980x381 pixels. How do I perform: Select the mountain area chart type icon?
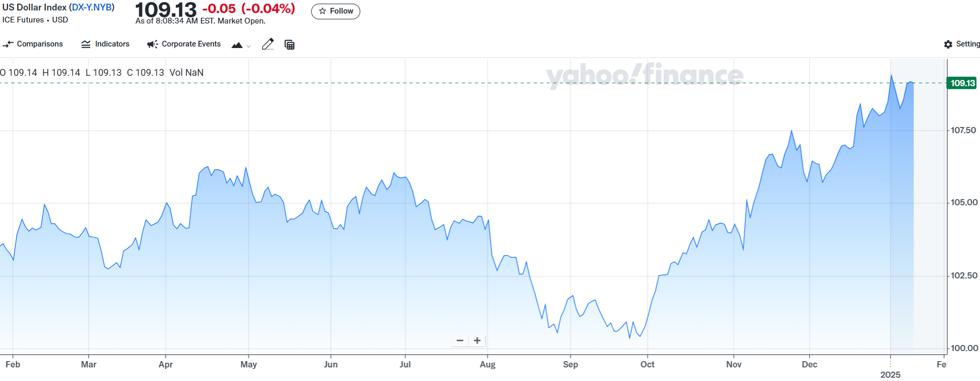(237, 45)
